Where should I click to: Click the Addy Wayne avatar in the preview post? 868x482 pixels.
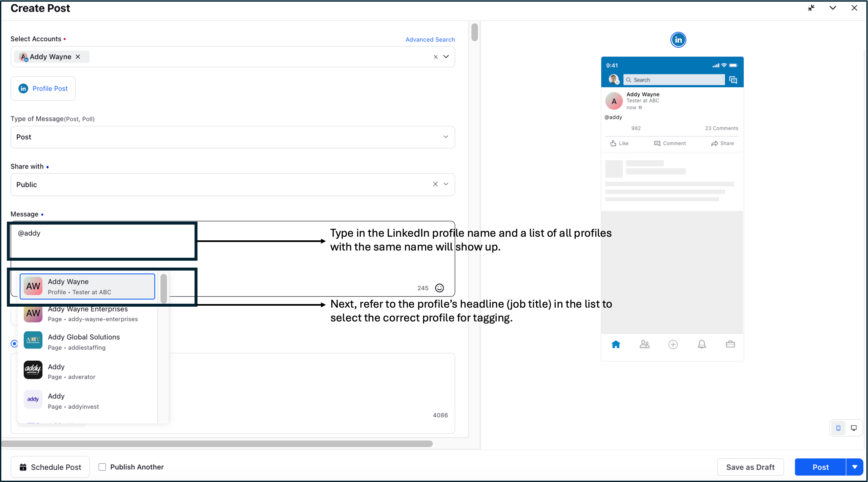(614, 101)
